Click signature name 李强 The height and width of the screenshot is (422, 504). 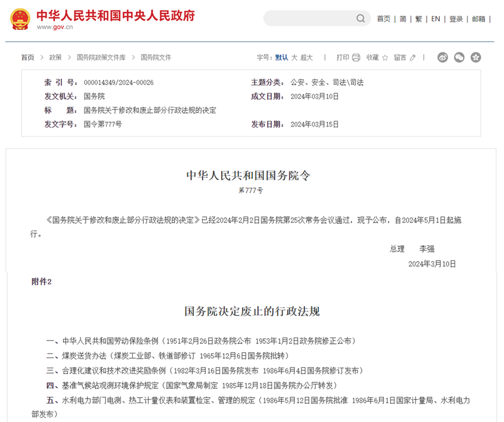(427, 249)
